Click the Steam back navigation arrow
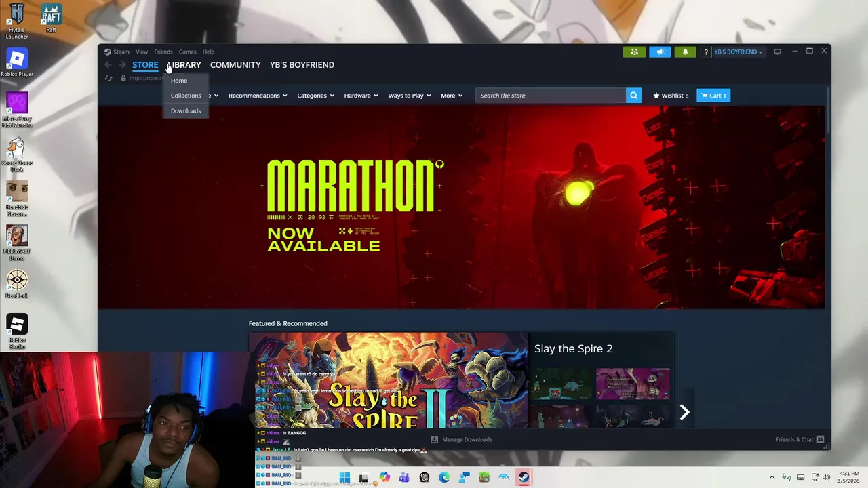Image resolution: width=868 pixels, height=488 pixels. pos(108,65)
